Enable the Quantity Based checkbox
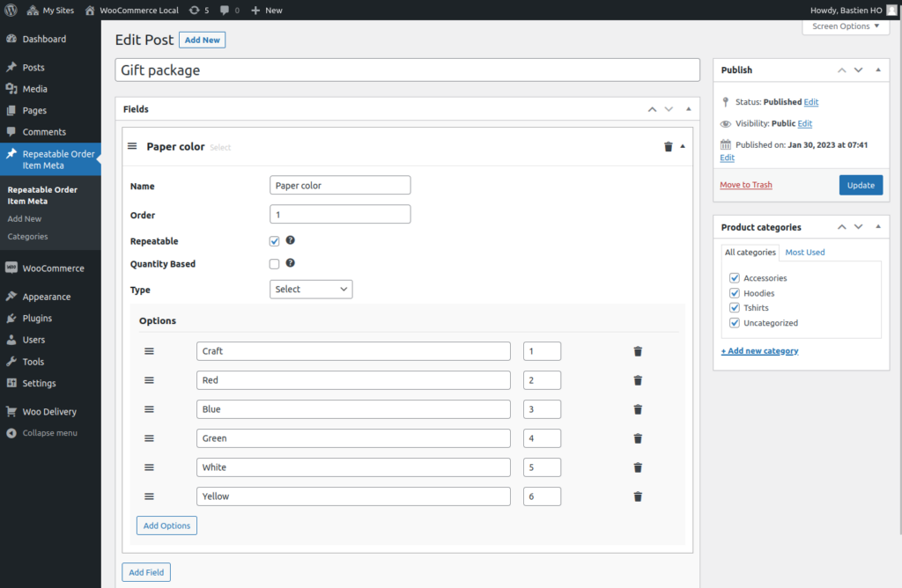Viewport: 902px width, 588px height. point(275,264)
